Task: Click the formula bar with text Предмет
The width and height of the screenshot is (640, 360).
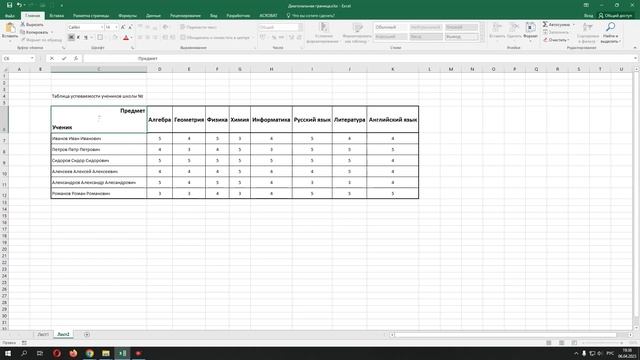Action: click(359, 58)
